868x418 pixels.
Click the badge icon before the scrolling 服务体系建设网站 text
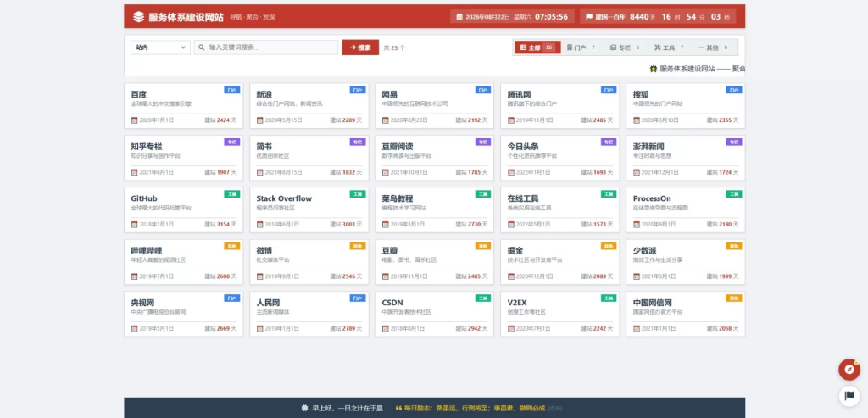pos(654,69)
